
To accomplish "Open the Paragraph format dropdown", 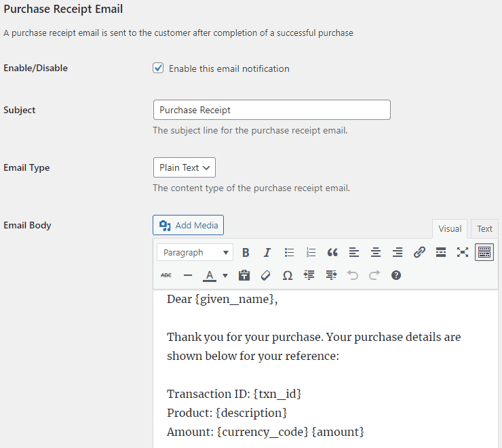I will tap(195, 253).
